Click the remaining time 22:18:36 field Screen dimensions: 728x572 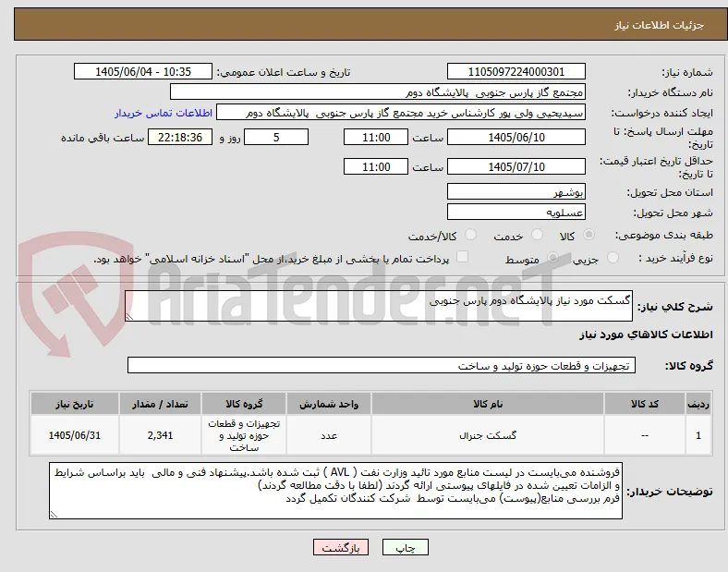tap(180, 138)
